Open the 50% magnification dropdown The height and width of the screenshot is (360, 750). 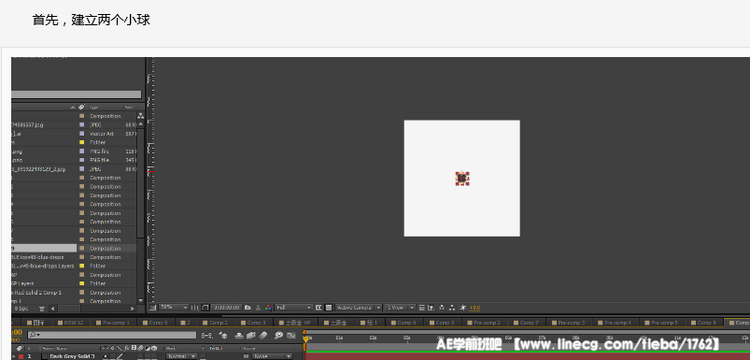174,307
